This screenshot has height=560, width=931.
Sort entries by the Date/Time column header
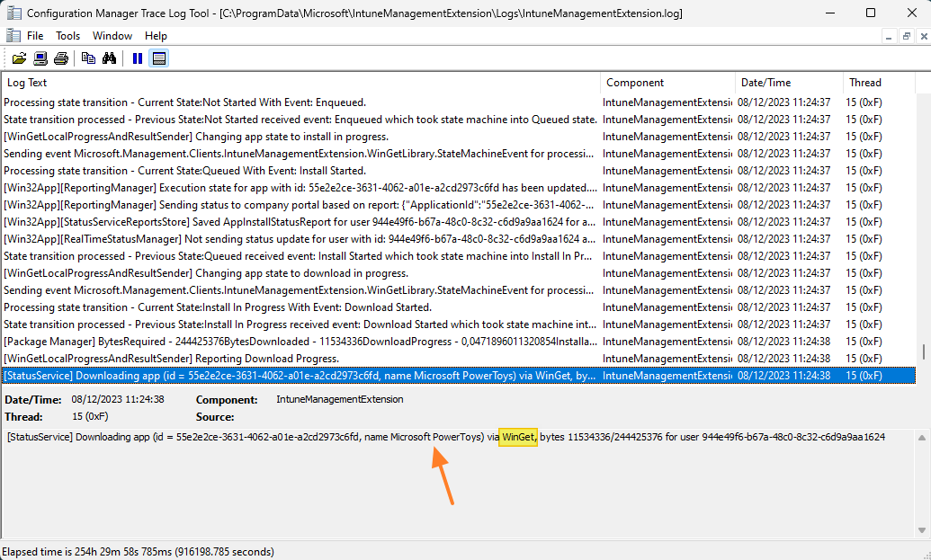788,82
